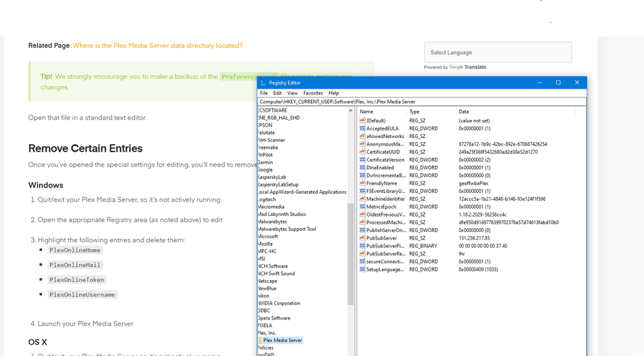Select the DlnaEnabled DWORD icon
Image resolution: width=644 pixels, height=356 pixels.
click(x=362, y=168)
